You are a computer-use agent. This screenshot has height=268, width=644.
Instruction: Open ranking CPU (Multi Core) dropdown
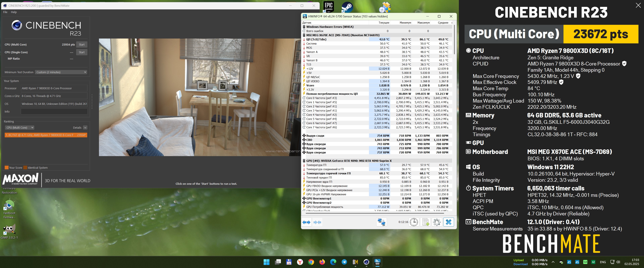(19, 128)
